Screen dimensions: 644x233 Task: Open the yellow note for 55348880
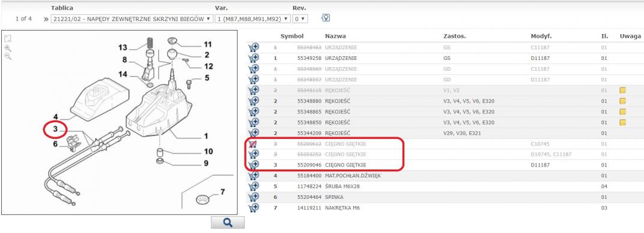click(x=622, y=101)
